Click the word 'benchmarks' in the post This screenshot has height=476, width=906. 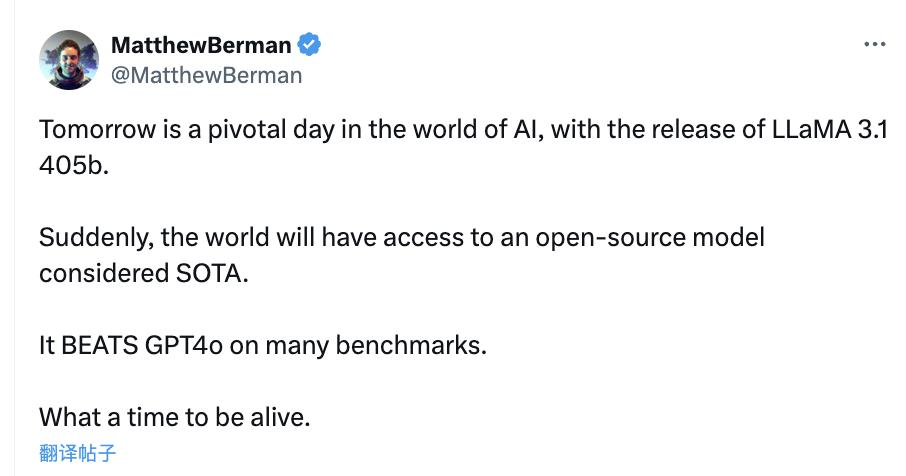(408, 345)
